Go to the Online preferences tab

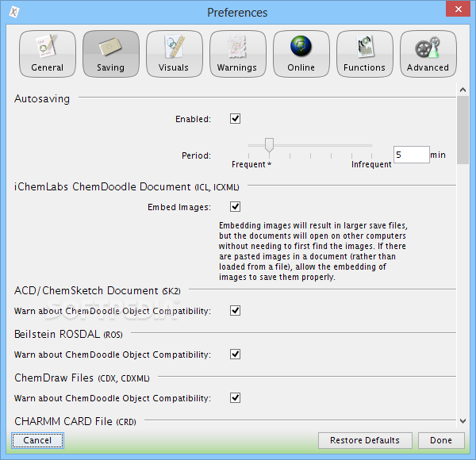pos(301,54)
